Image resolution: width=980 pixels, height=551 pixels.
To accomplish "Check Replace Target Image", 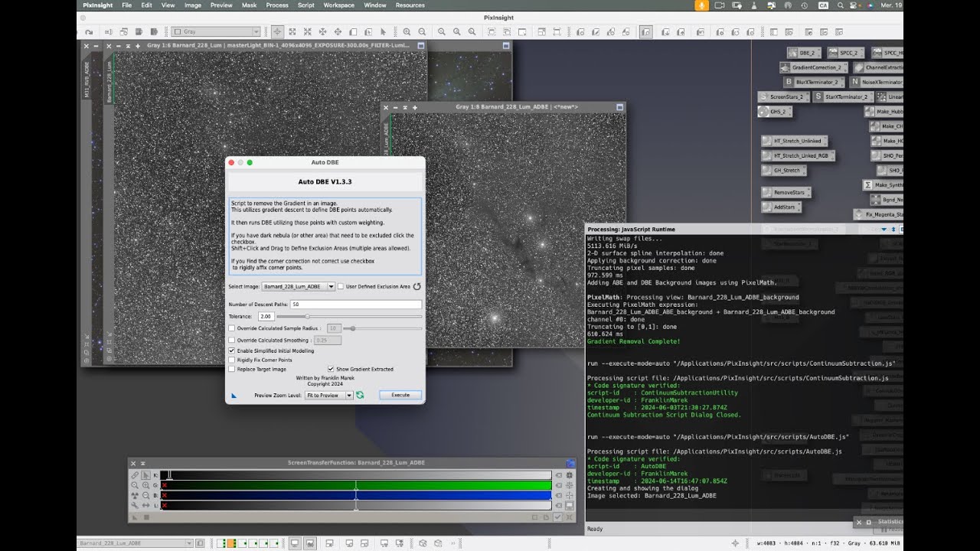I will tap(232, 369).
